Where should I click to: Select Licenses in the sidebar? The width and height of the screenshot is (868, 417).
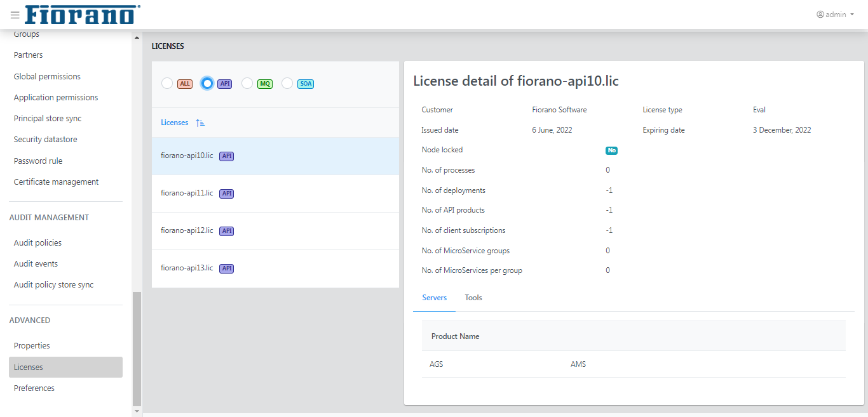[65, 367]
